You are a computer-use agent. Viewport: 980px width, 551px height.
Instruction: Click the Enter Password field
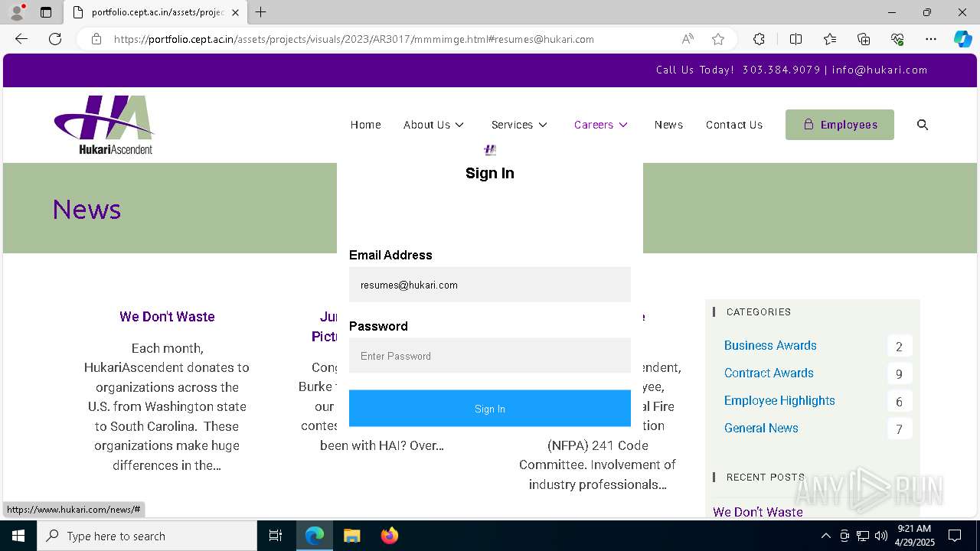490,356
